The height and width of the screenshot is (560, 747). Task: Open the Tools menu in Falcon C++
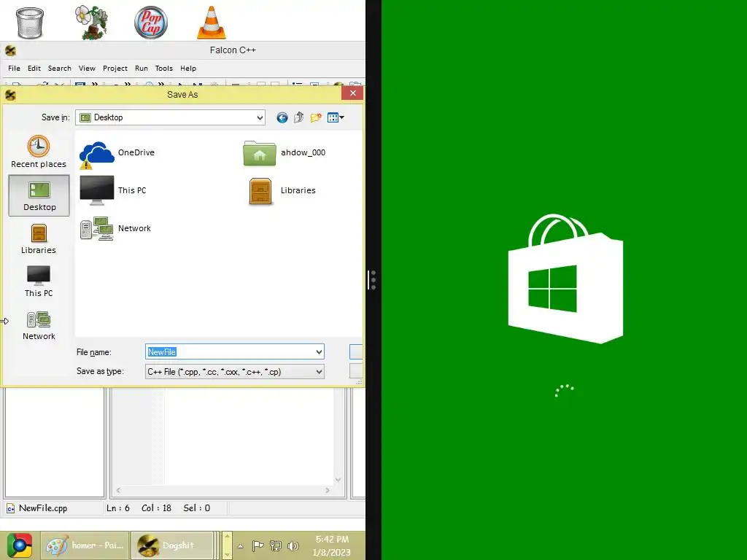pos(164,69)
